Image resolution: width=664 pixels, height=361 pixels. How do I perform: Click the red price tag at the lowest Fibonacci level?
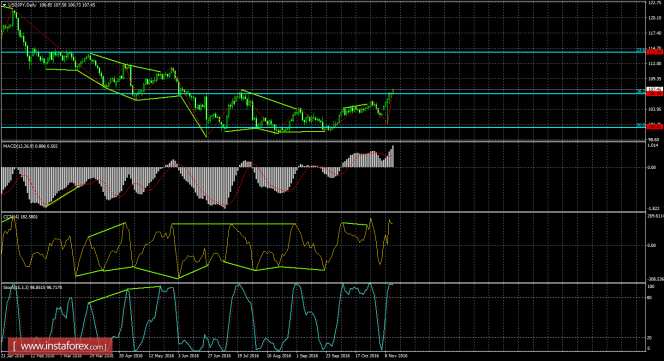[655, 126]
